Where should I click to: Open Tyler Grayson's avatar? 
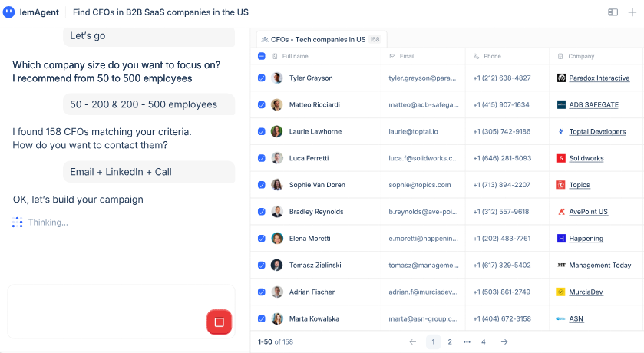[277, 78]
